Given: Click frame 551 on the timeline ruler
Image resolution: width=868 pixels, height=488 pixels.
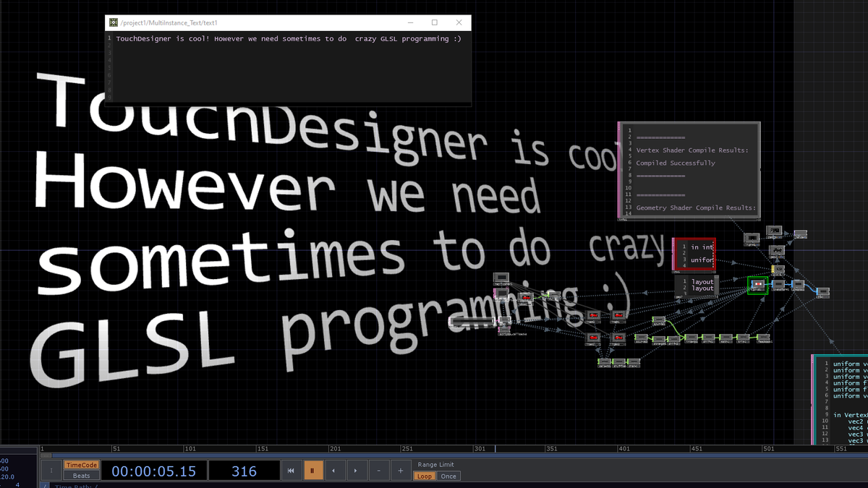Looking at the screenshot, I should point(841,449).
